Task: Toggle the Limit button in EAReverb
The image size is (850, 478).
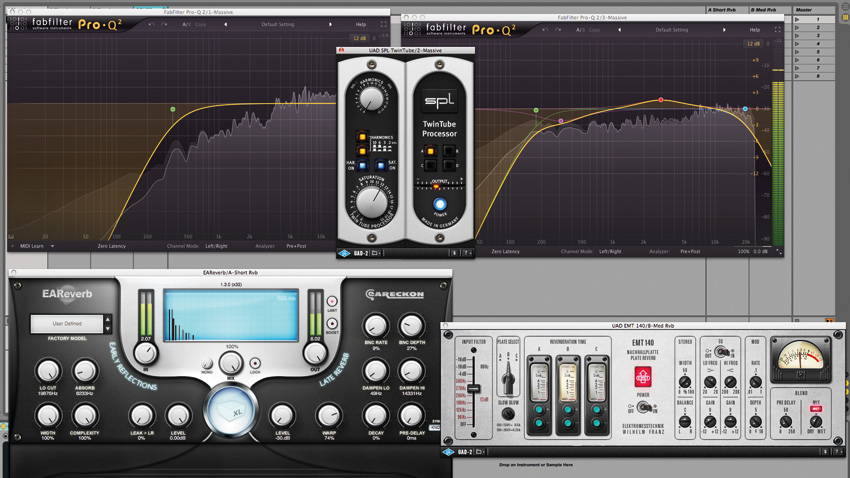Action: (x=332, y=301)
